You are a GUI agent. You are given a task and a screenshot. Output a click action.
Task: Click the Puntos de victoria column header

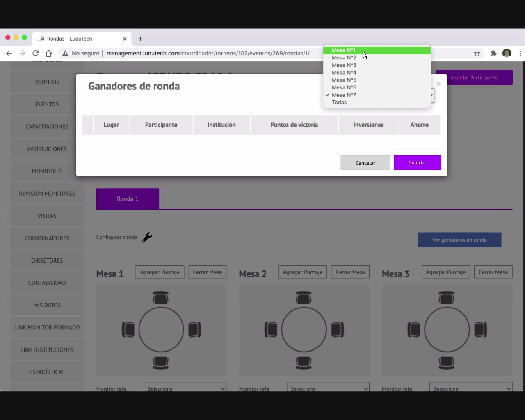(294, 125)
